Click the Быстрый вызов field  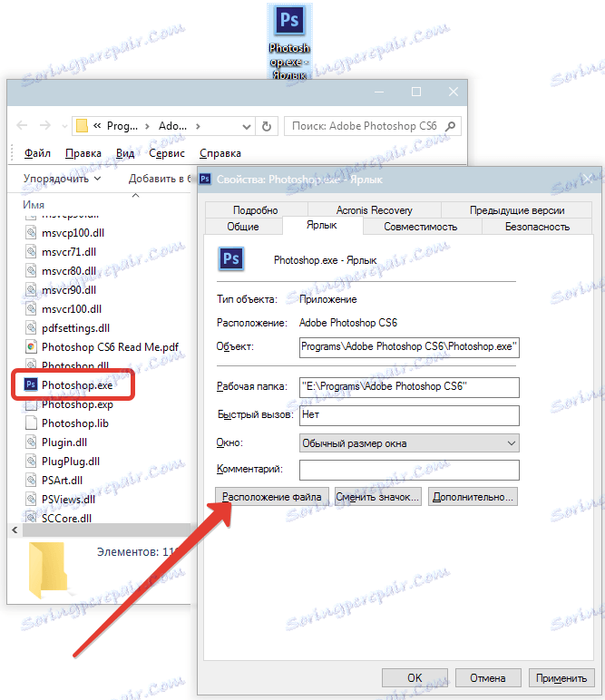(409, 414)
